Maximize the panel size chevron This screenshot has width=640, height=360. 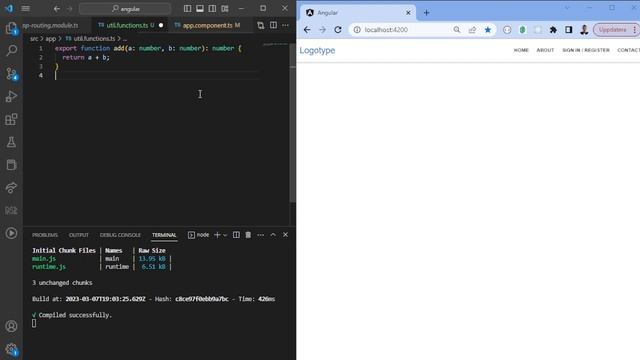coord(273,235)
